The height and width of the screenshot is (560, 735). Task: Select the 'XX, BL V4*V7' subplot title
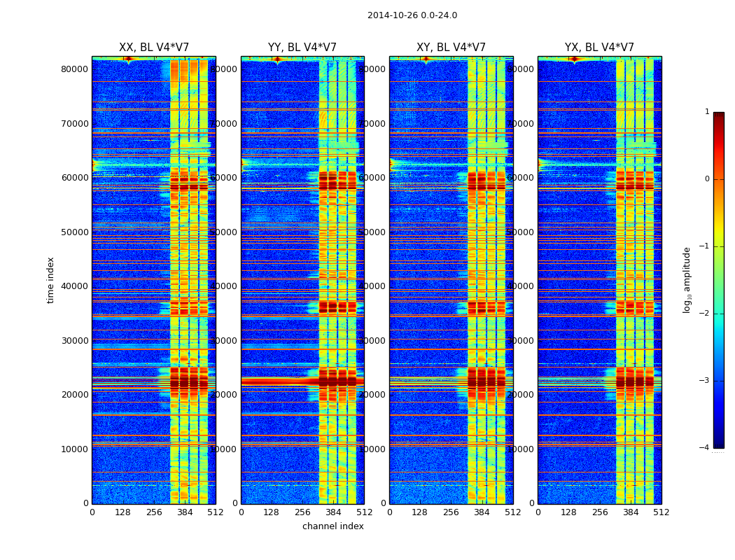click(x=154, y=48)
